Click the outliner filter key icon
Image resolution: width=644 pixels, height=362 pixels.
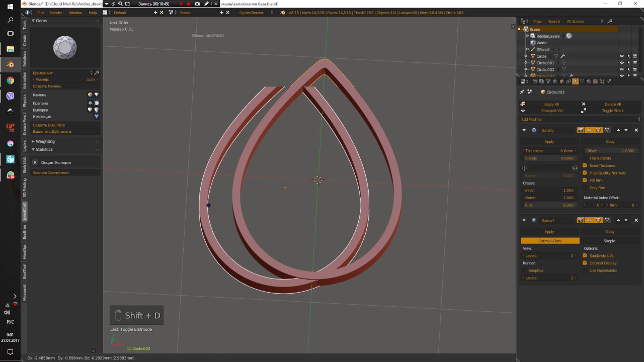tap(610, 21)
